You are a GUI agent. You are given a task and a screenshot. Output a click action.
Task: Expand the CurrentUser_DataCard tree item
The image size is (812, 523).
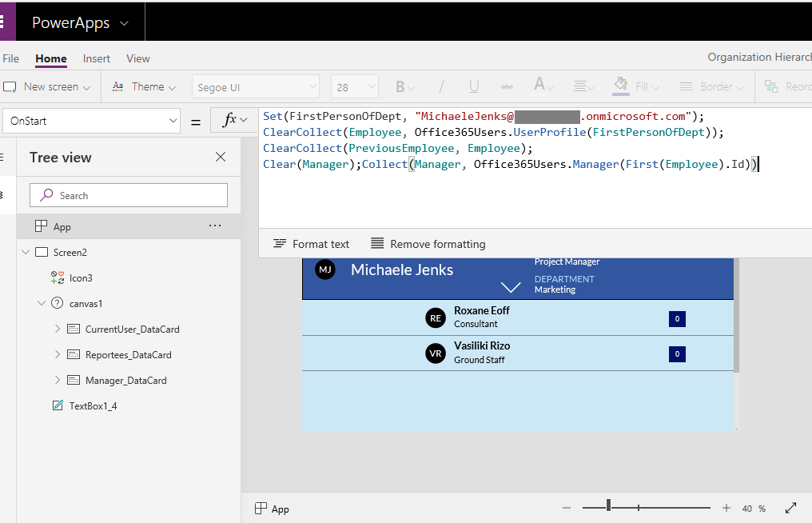[56, 329]
